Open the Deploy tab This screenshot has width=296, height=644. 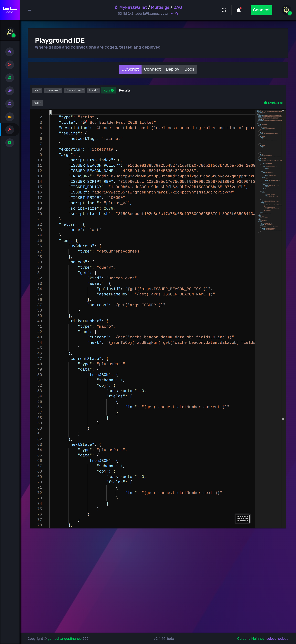coord(173,69)
